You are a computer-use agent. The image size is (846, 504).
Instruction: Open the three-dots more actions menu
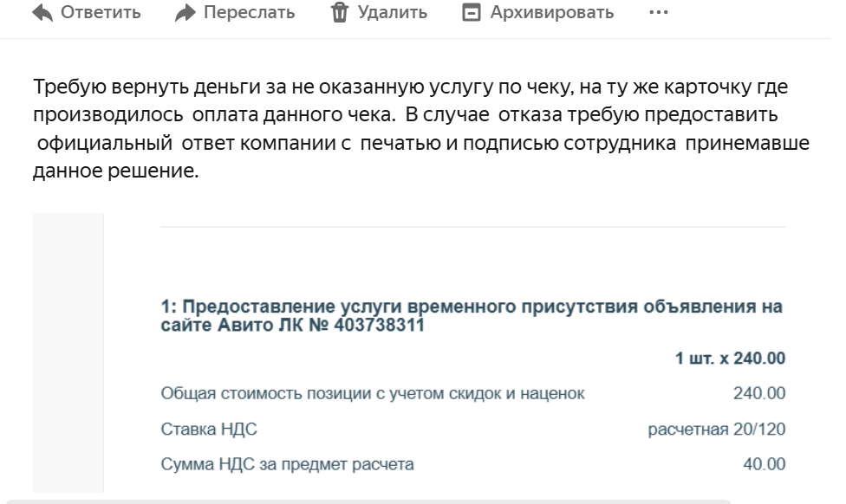click(x=658, y=13)
